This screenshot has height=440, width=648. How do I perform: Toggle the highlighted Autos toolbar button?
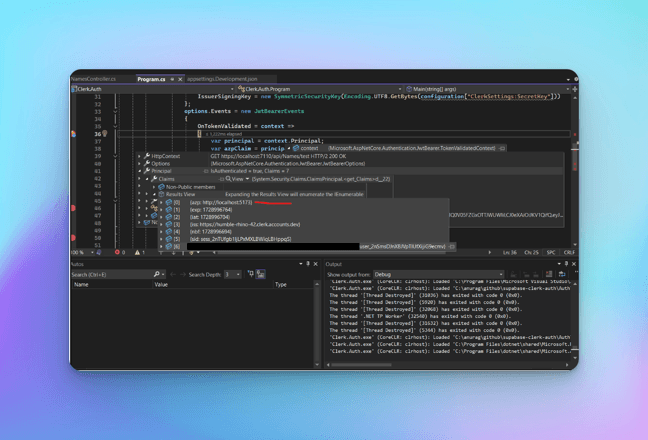261,274
